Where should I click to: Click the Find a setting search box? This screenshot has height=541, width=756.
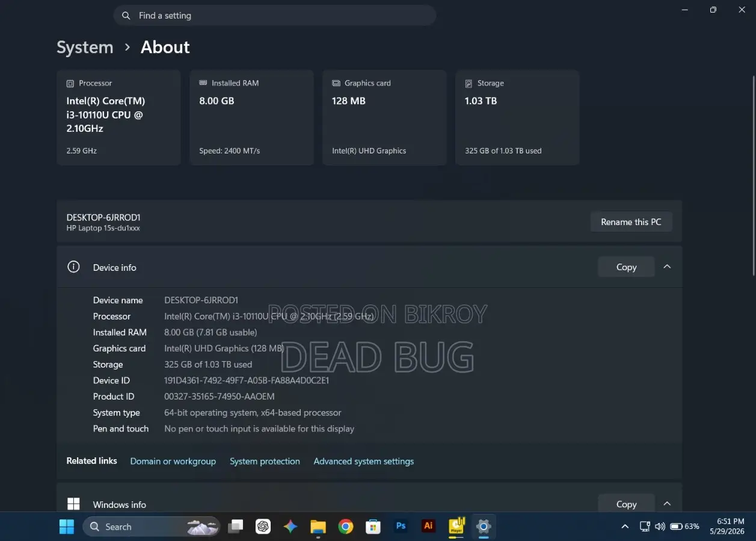pyautogui.click(x=274, y=16)
